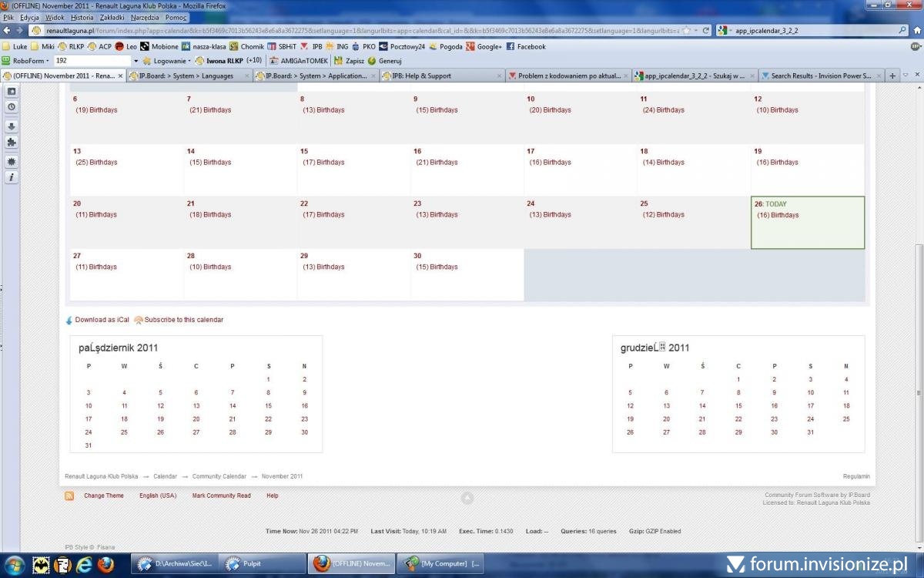Image resolution: width=924 pixels, height=578 pixels.
Task: Open the sidebar history clock icon
Action: click(x=12, y=106)
